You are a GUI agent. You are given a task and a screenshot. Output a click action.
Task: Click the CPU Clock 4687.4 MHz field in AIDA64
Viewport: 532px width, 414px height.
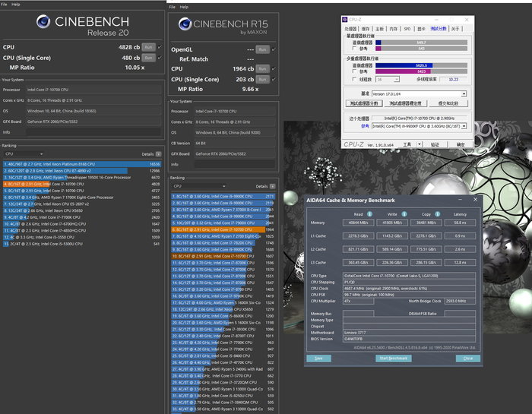click(x=409, y=289)
